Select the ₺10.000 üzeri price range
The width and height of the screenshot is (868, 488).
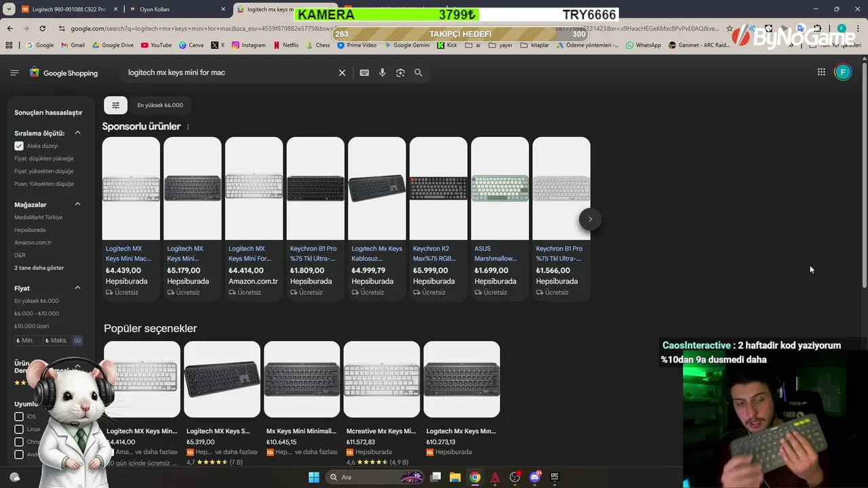click(x=32, y=326)
